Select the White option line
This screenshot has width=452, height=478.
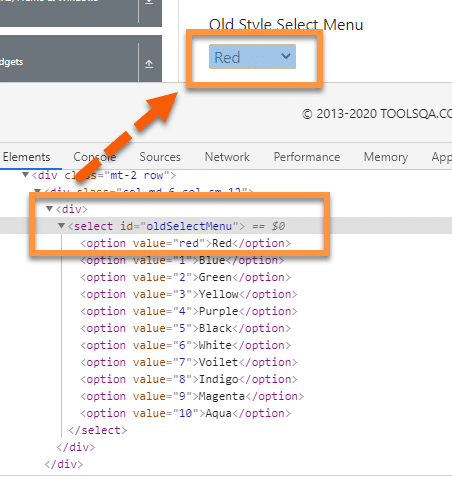coord(185,345)
